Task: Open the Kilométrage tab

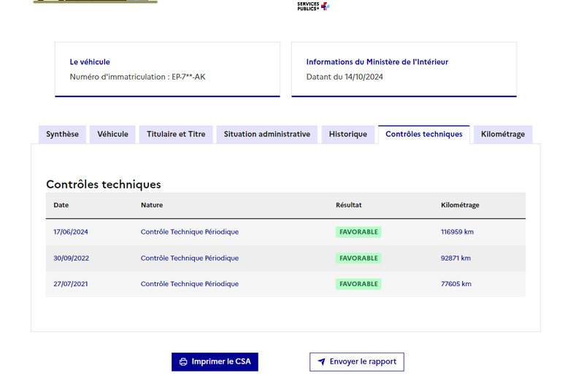Action: tap(503, 134)
